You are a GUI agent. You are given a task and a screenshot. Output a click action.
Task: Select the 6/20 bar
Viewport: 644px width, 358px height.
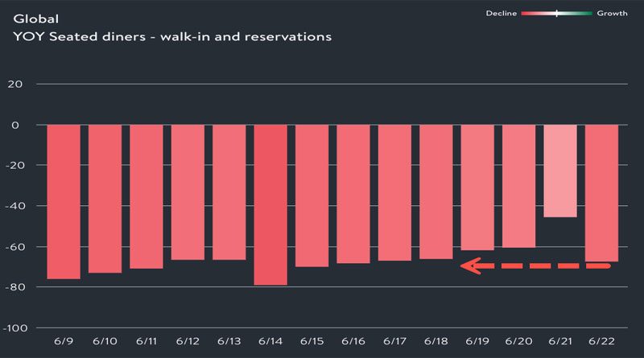click(x=518, y=186)
